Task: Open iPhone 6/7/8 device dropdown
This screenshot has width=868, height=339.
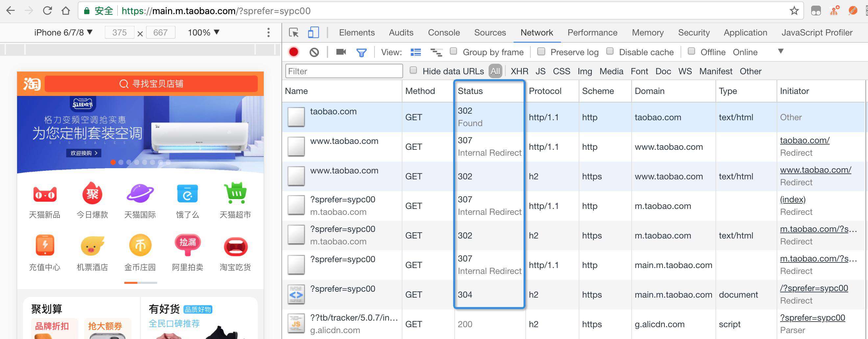Action: tap(63, 33)
